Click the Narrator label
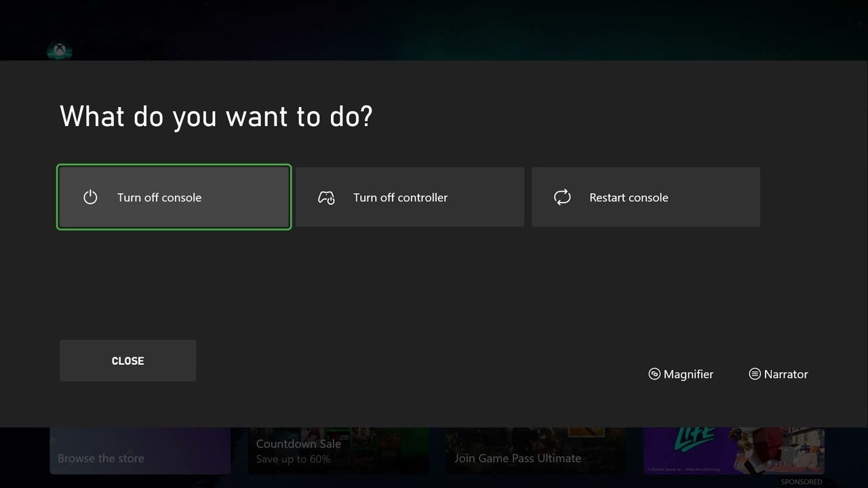Viewport: 868px width, 488px height. click(x=786, y=374)
